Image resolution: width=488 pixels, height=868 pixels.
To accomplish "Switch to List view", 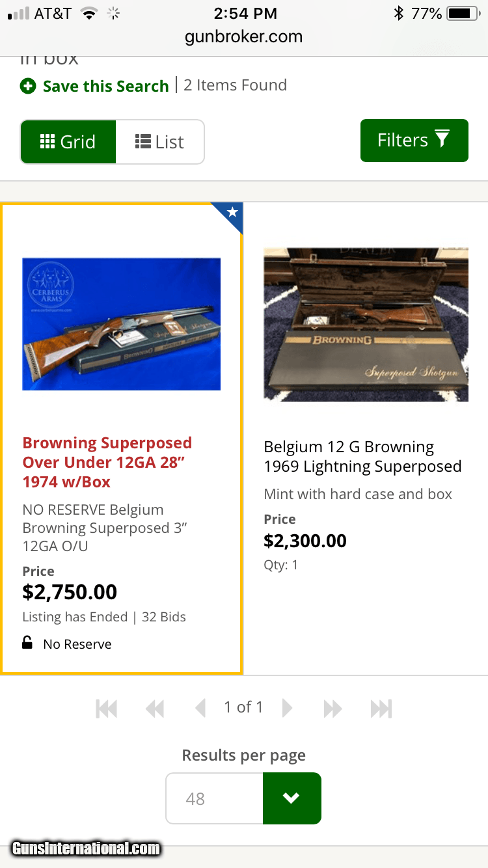I will point(160,142).
